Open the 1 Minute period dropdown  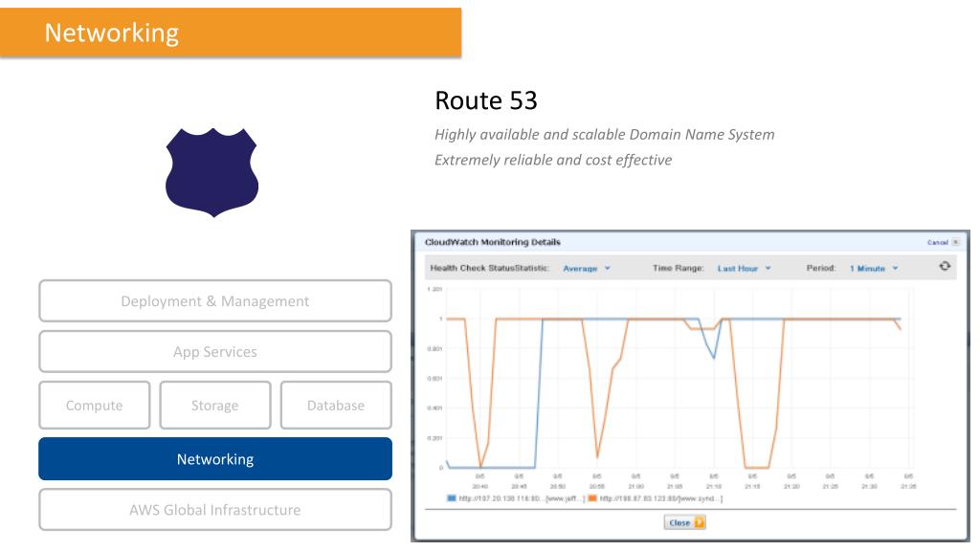pyautogui.click(x=874, y=269)
